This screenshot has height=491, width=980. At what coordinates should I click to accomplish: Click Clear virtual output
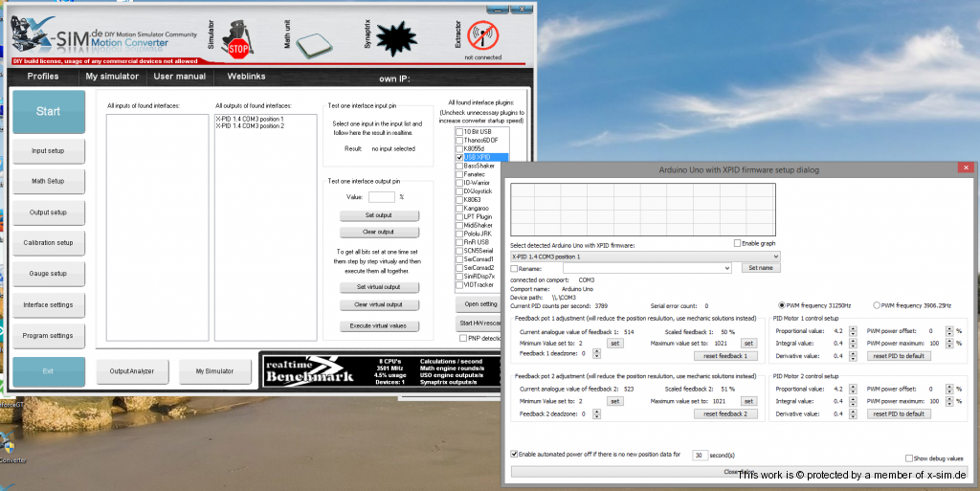379,305
